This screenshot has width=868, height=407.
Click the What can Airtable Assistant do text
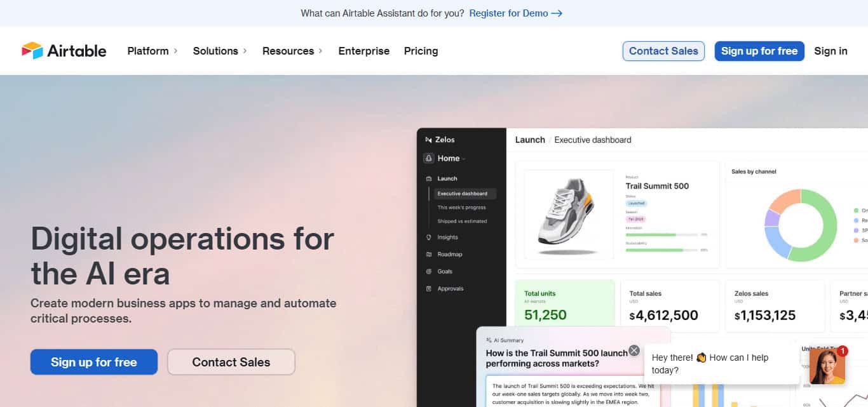click(x=382, y=13)
